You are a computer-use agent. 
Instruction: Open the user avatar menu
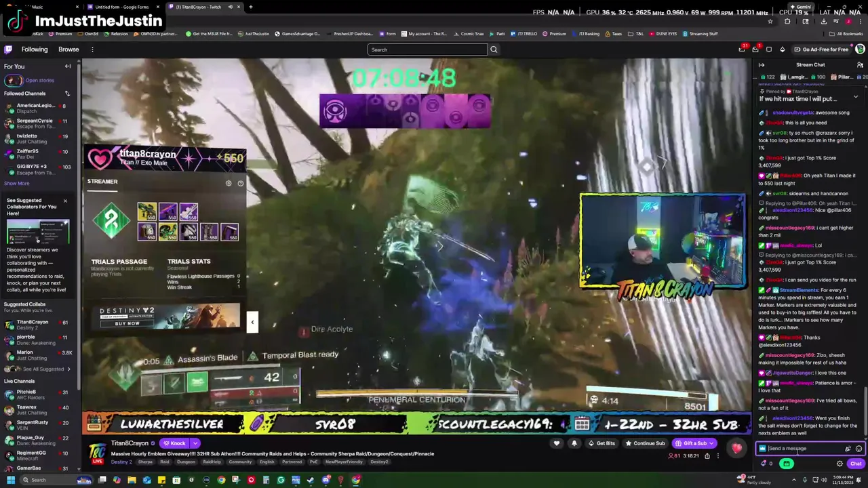[x=860, y=49]
